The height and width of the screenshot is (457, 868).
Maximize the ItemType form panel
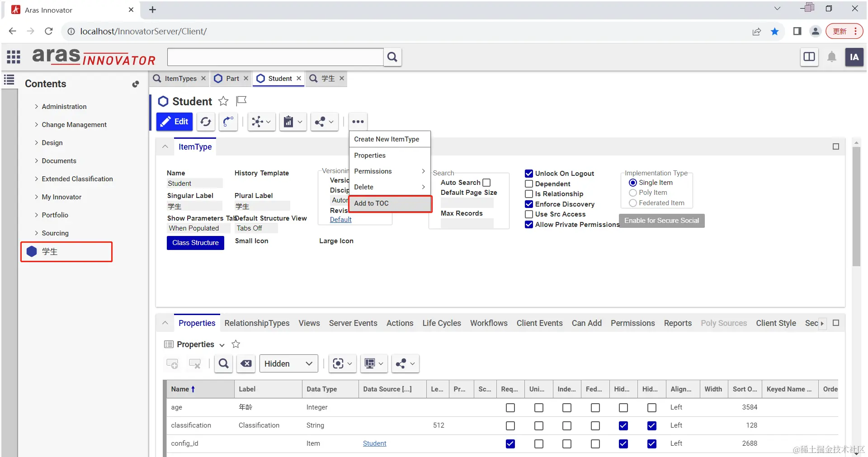(835, 146)
